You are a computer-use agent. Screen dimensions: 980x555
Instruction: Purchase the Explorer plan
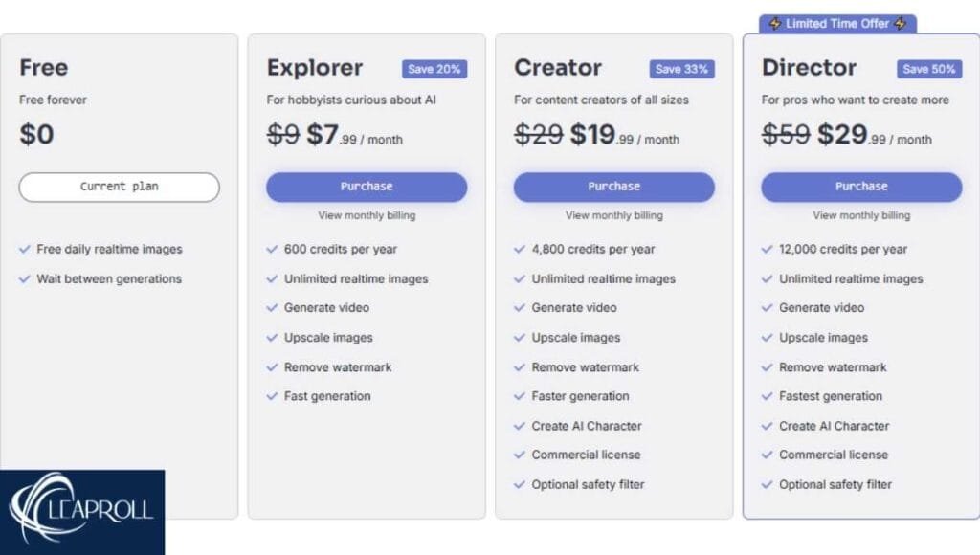click(x=367, y=187)
